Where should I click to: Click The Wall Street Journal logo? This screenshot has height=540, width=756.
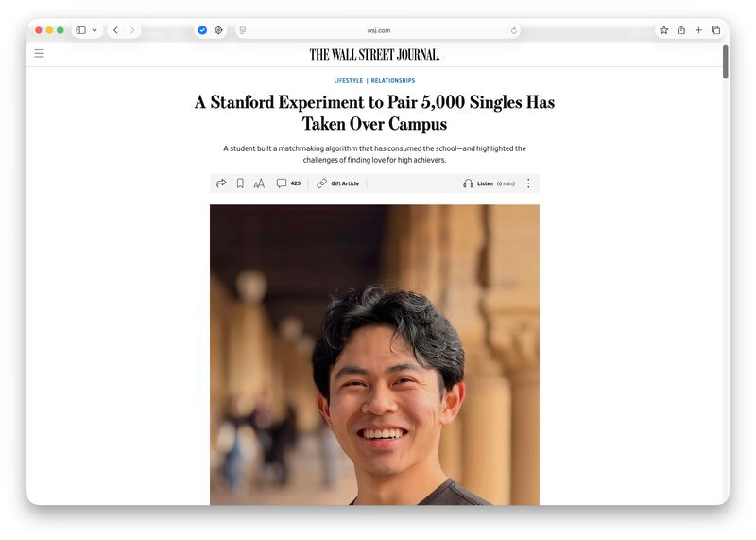[x=374, y=55]
